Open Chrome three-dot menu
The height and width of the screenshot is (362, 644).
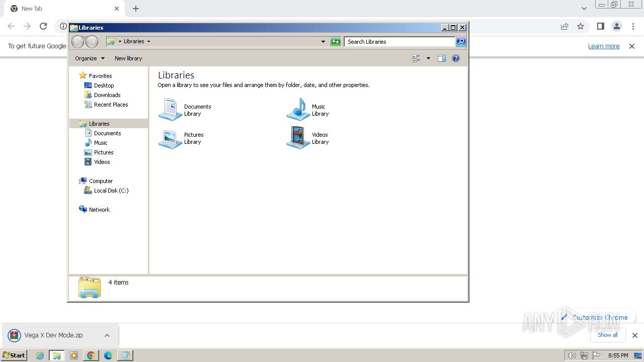coord(633,26)
